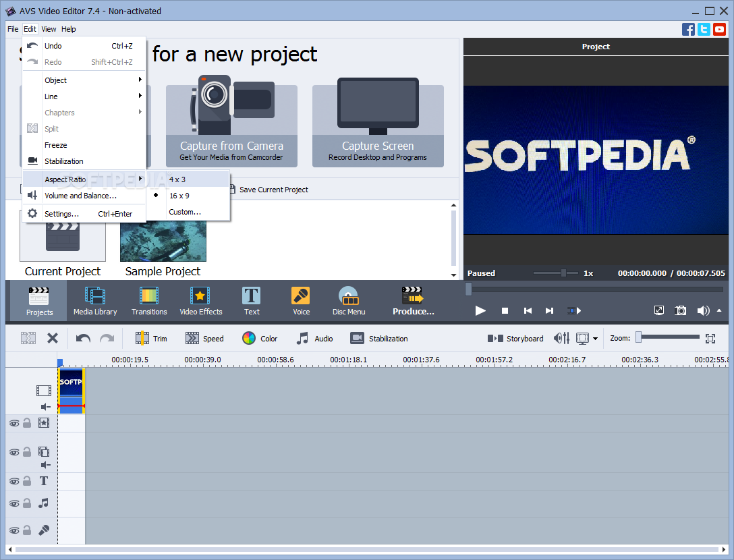Open Twitter page icon
The image size is (734, 560).
[704, 29]
